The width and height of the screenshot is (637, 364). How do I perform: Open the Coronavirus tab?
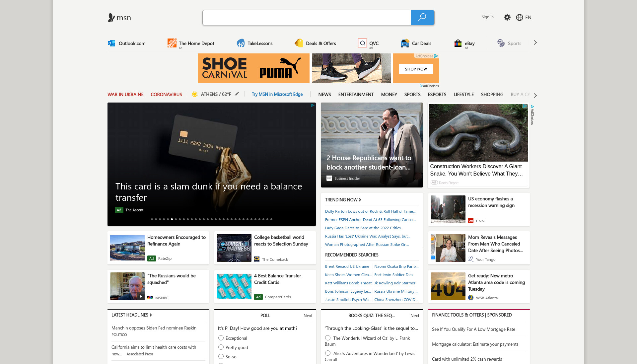coord(166,95)
